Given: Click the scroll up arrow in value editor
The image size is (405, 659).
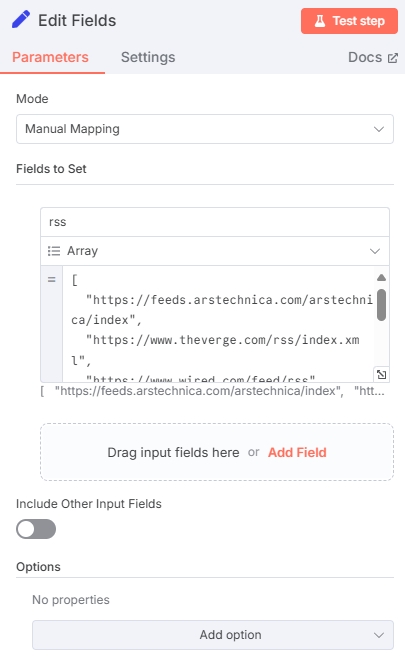Looking at the screenshot, I should tap(381, 277).
